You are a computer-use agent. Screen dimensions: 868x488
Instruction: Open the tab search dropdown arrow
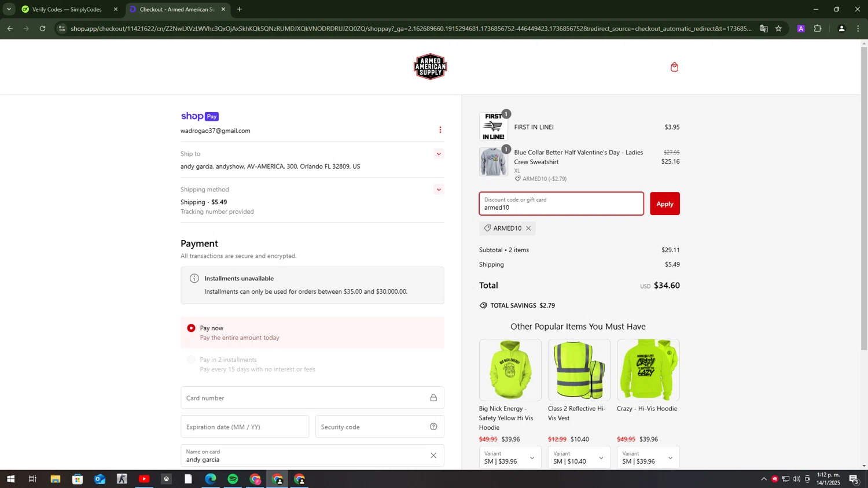(x=9, y=9)
